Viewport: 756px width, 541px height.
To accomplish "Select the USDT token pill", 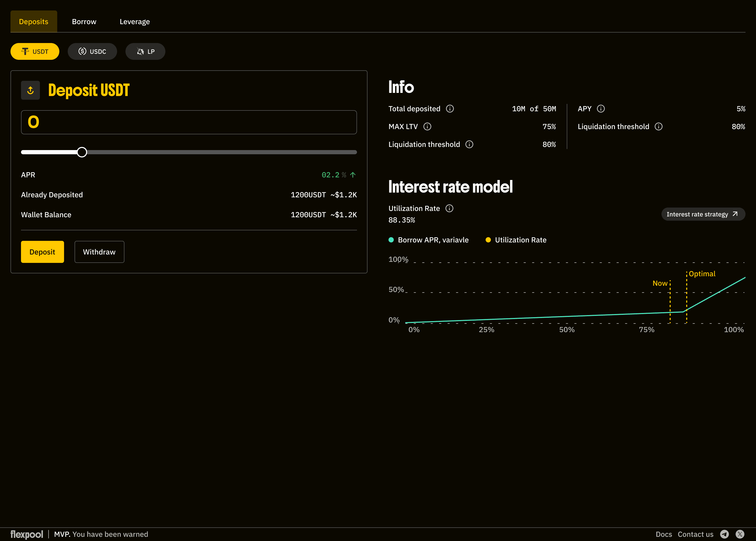I will [x=35, y=51].
